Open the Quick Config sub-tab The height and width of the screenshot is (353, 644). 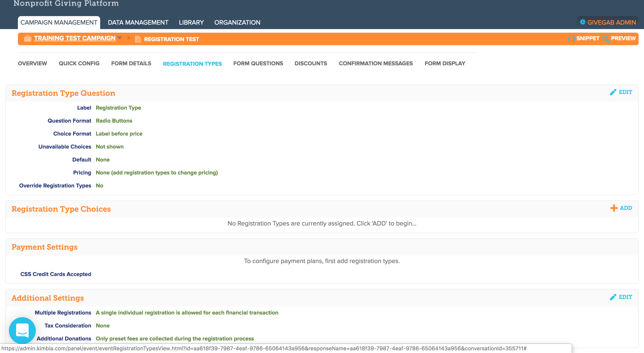click(79, 64)
